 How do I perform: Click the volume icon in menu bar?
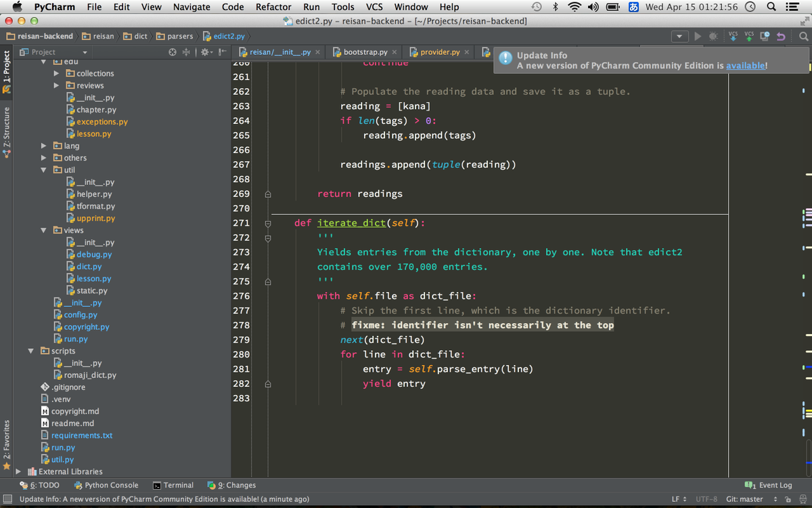point(593,7)
